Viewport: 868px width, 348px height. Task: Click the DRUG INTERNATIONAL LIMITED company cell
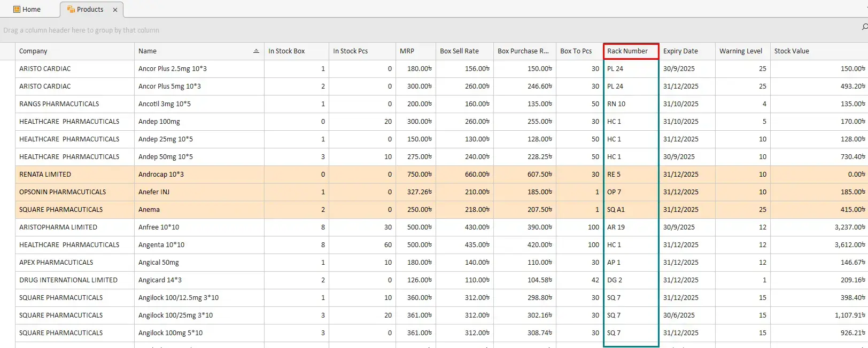pos(75,280)
